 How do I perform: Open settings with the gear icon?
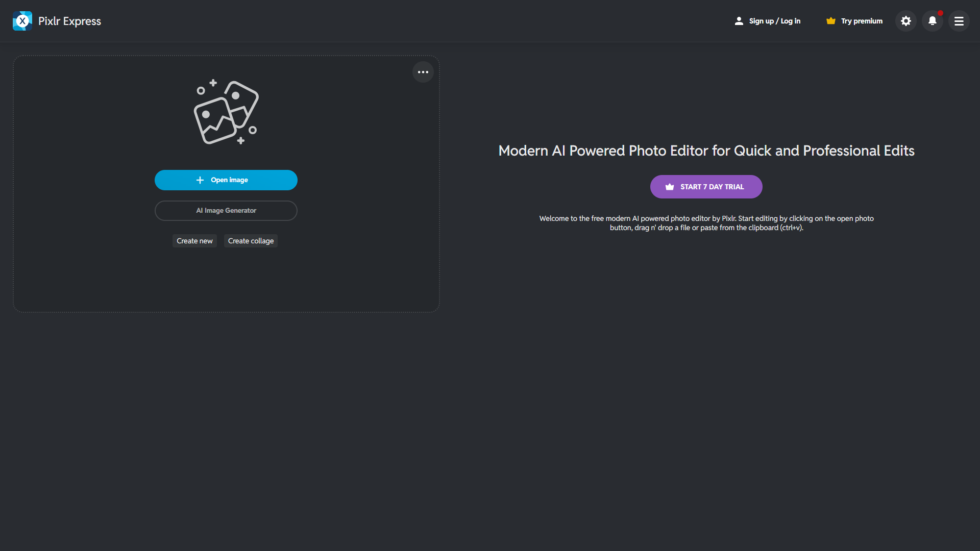[906, 21]
